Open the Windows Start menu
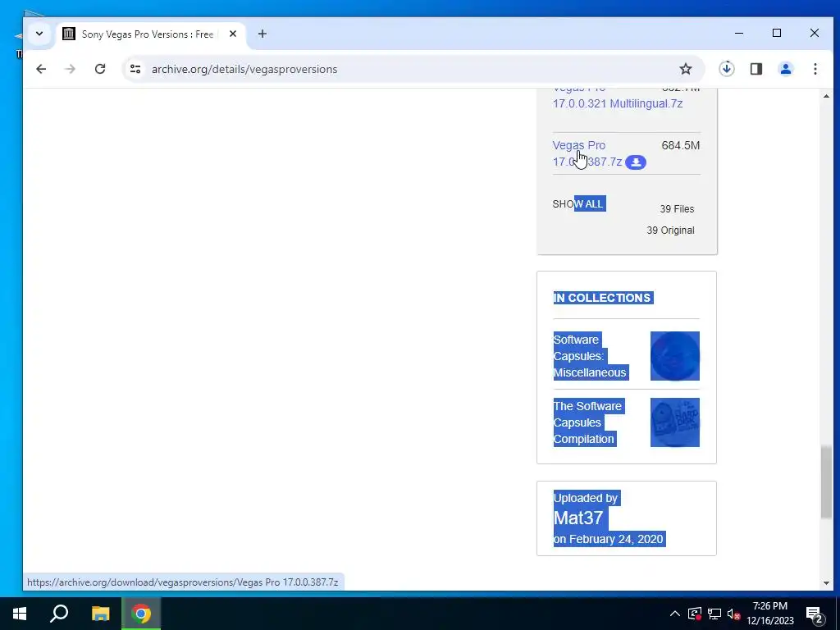The width and height of the screenshot is (840, 630). [20, 614]
